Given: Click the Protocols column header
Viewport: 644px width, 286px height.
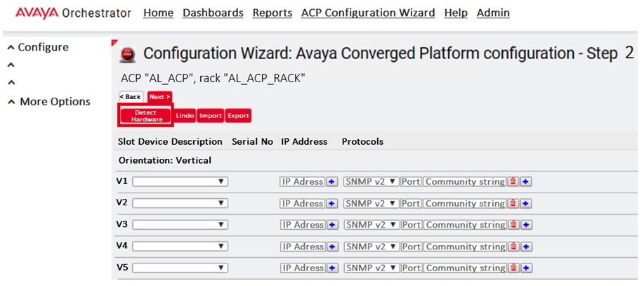Looking at the screenshot, I should pyautogui.click(x=362, y=142).
